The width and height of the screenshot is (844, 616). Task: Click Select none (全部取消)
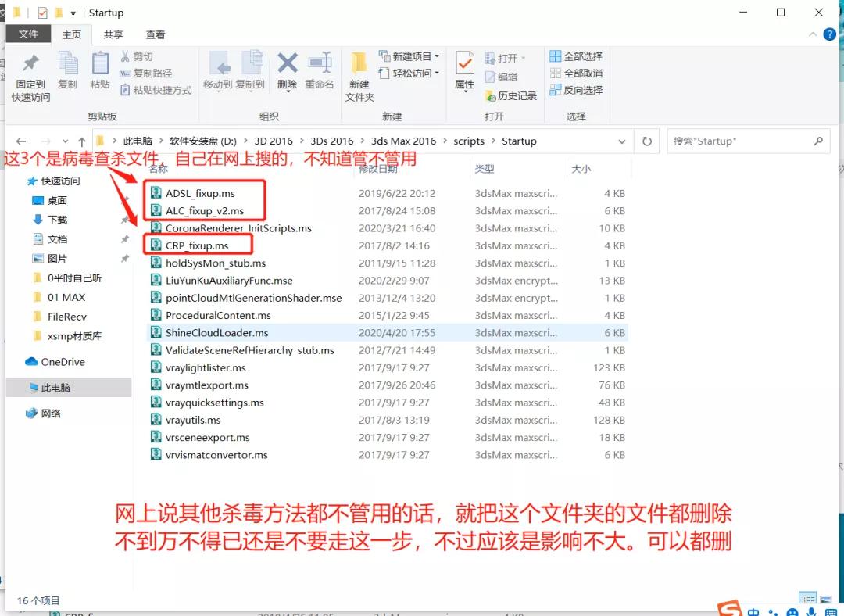coord(576,73)
